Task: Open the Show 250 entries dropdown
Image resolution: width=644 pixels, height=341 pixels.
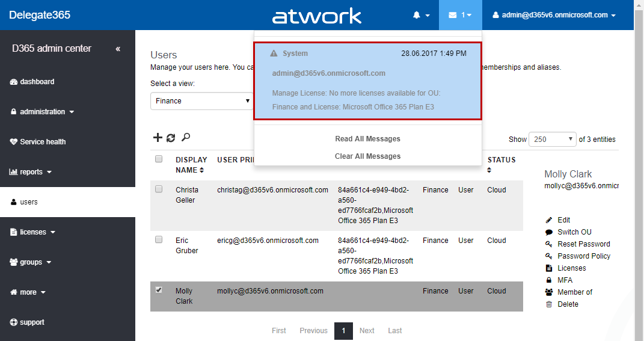Action: [552, 139]
